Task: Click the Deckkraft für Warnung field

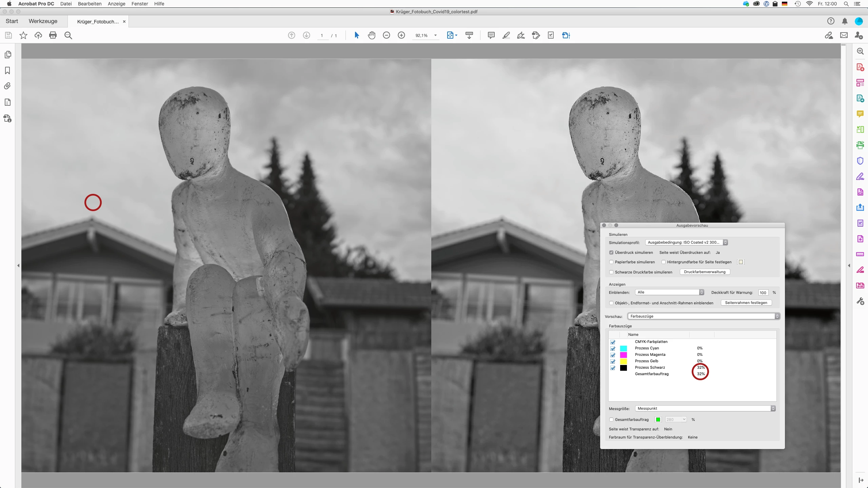Action: click(763, 292)
